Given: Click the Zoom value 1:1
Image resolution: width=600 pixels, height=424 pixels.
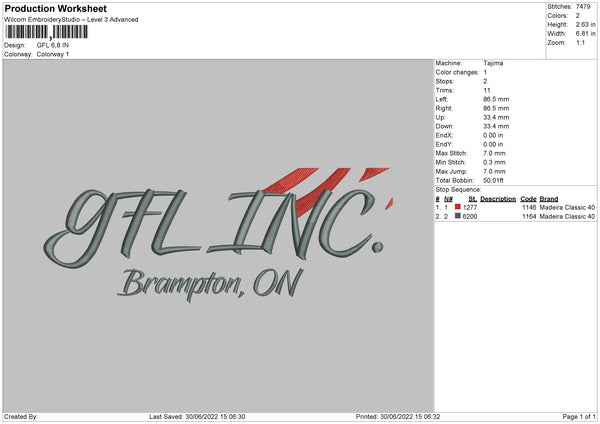Looking at the screenshot, I should click(580, 42).
